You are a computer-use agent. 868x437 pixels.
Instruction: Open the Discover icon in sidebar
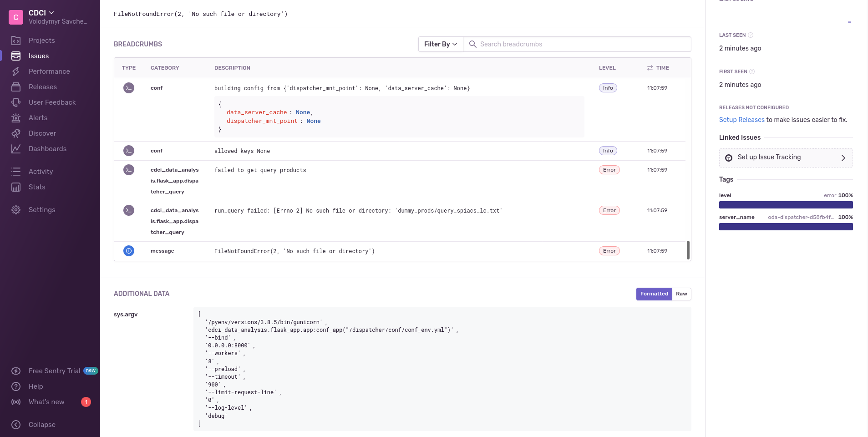[15, 133]
